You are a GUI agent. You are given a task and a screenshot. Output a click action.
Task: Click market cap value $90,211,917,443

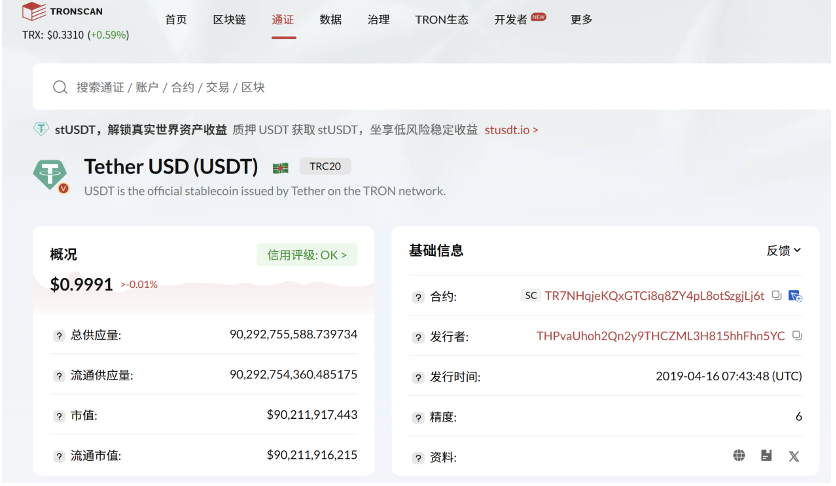(312, 415)
